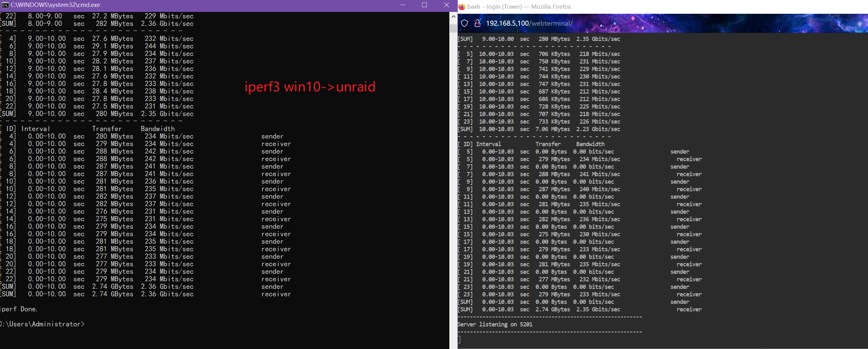Click the 'Bandwidth' header in cmd window

(158, 129)
